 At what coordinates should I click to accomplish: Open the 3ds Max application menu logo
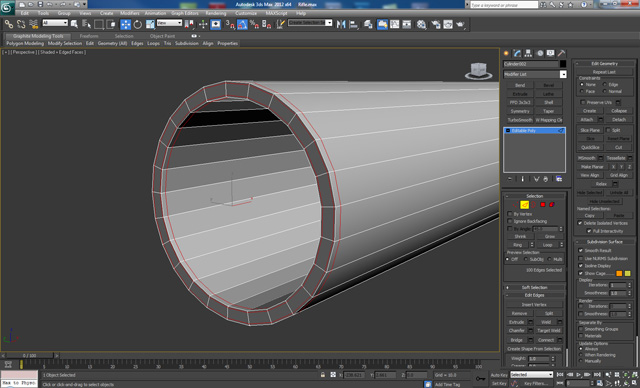(x=7, y=7)
